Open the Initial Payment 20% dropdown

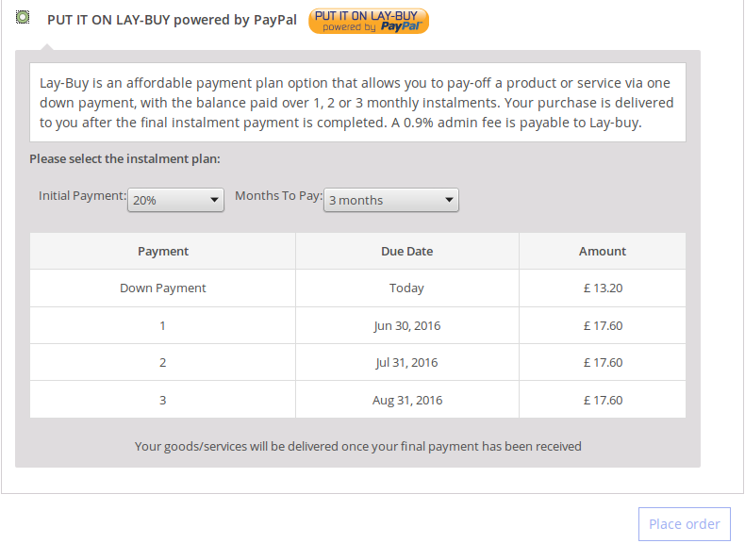coord(175,200)
